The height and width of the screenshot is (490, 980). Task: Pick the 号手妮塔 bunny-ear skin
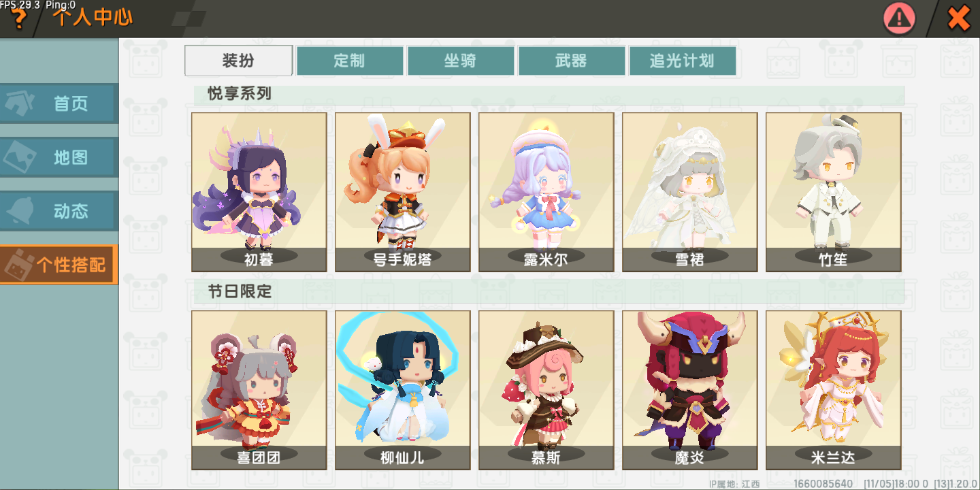pyautogui.click(x=403, y=192)
